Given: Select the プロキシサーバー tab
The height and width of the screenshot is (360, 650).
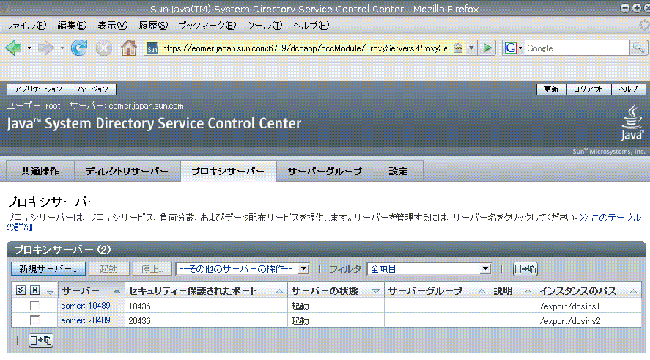Looking at the screenshot, I should coord(228,171).
